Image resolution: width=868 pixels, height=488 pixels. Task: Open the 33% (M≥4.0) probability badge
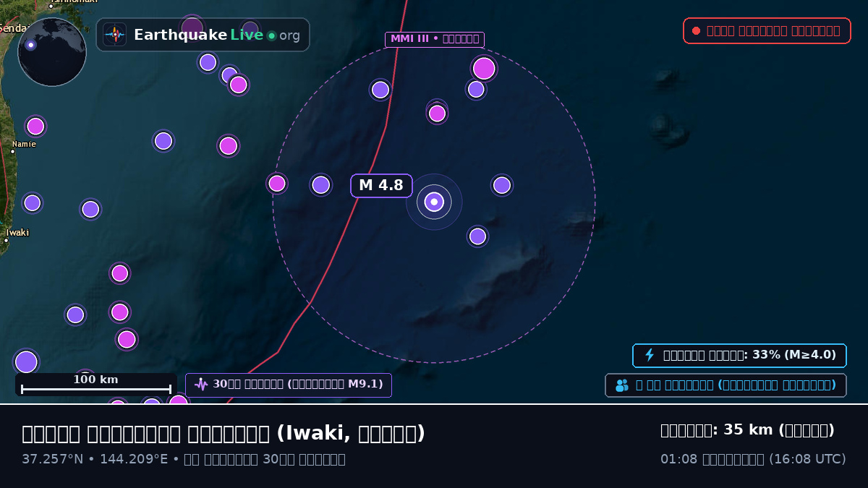coord(739,356)
